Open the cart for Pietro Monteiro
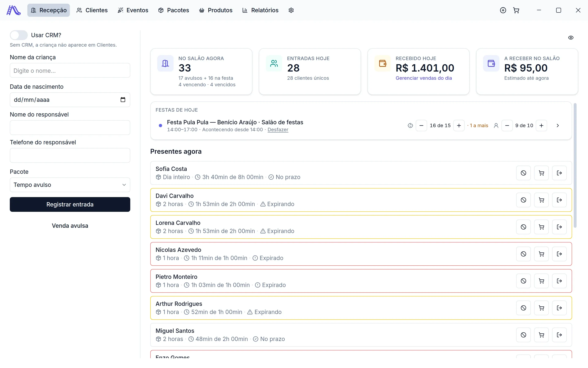Viewport: 588px width, 368px height. [541, 281]
